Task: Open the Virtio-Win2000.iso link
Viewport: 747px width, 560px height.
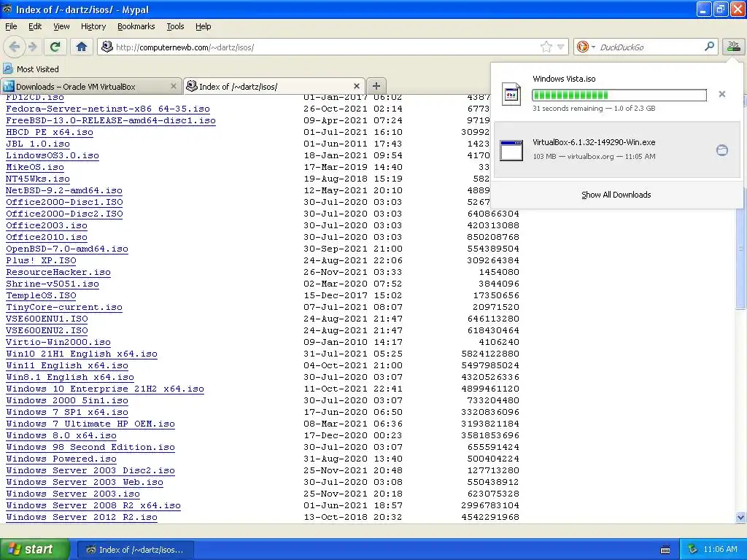Action: pos(58,342)
